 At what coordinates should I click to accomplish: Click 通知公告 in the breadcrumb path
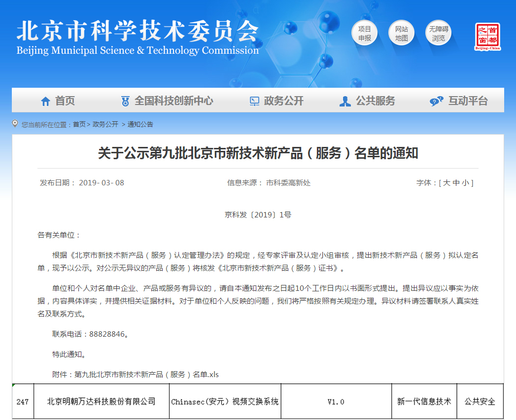(x=140, y=125)
